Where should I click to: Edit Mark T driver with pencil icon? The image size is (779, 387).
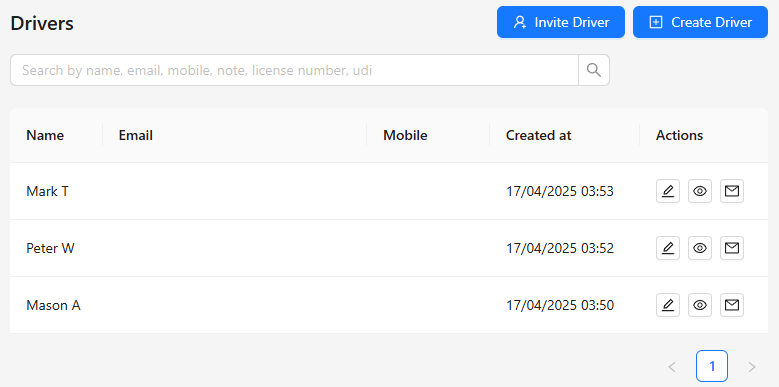(668, 191)
